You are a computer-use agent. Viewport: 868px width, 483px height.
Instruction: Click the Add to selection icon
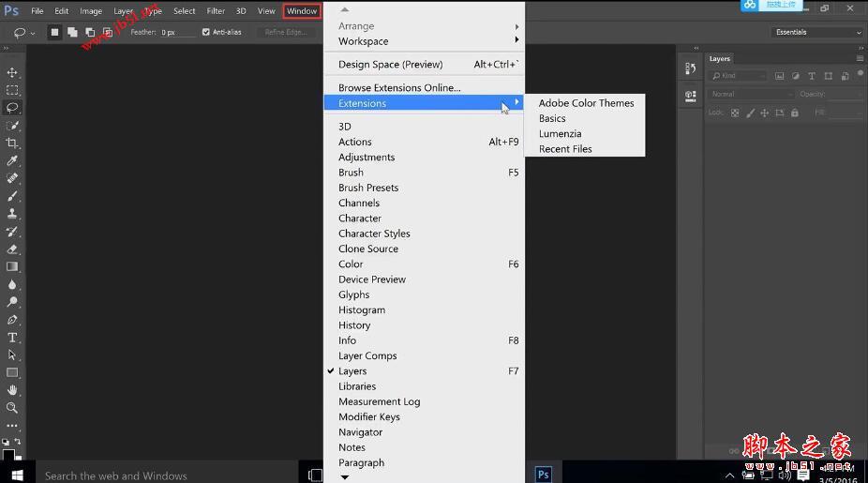(72, 32)
